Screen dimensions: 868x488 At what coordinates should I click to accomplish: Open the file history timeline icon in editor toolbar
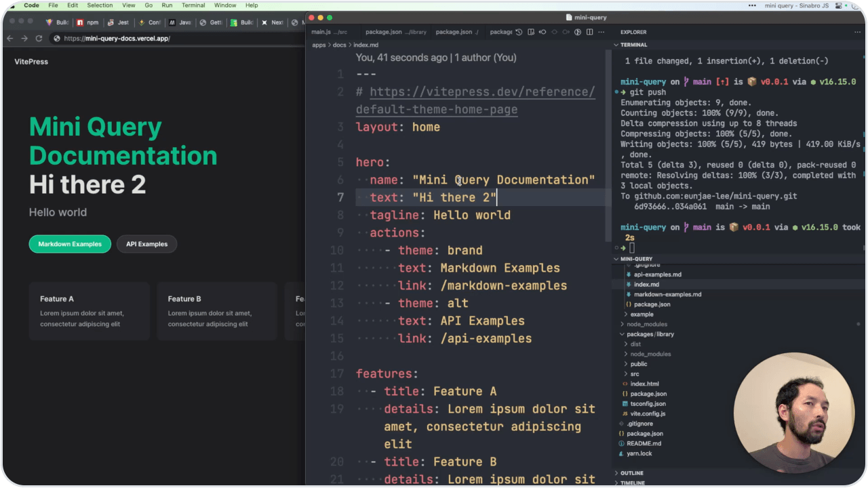(519, 32)
